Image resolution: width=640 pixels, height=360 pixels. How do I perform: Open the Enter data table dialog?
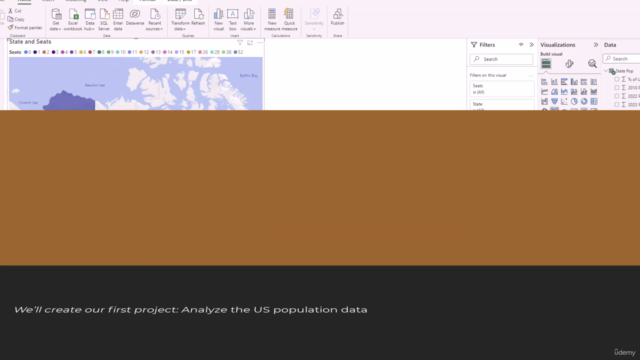tap(118, 19)
